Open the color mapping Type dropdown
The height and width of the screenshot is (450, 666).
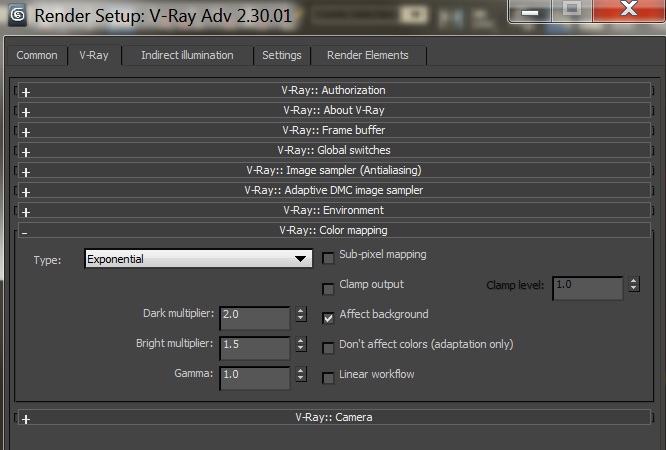198,259
